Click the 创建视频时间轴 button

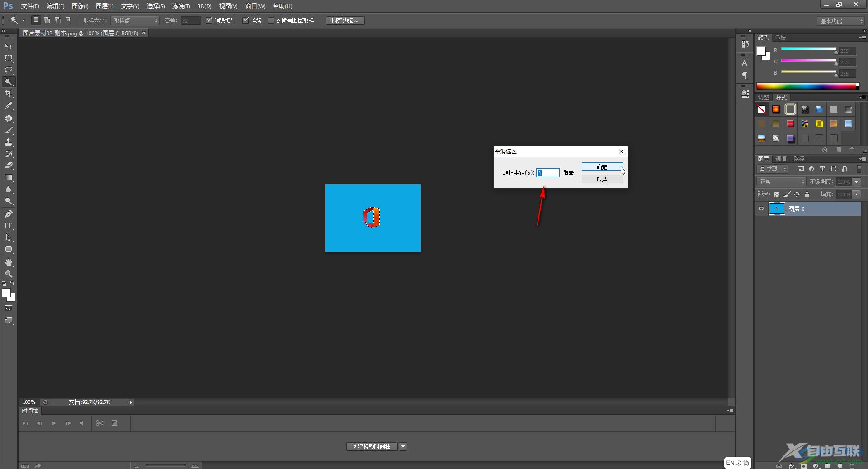pos(372,446)
